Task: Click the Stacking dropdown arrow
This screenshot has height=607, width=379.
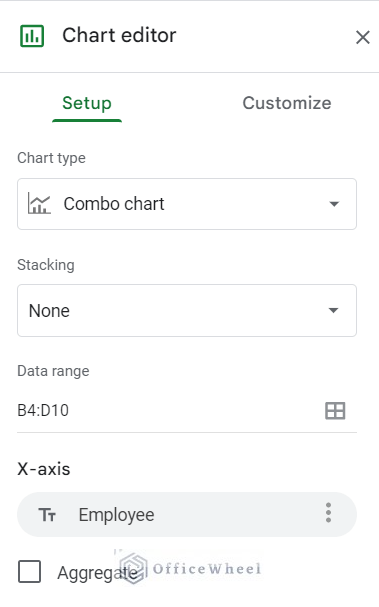Action: (333, 310)
